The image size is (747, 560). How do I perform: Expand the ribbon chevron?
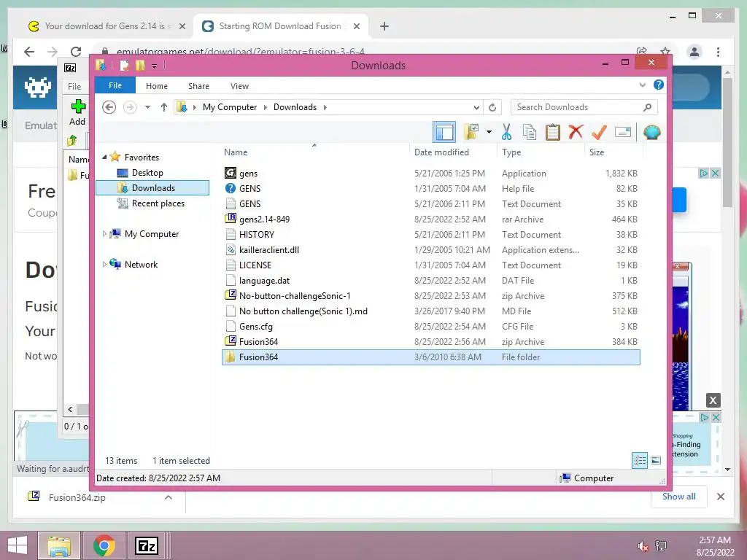click(x=642, y=85)
